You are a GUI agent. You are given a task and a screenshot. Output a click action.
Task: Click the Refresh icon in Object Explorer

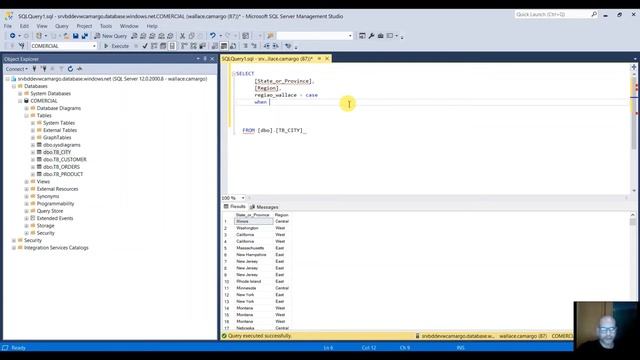[x=70, y=69]
